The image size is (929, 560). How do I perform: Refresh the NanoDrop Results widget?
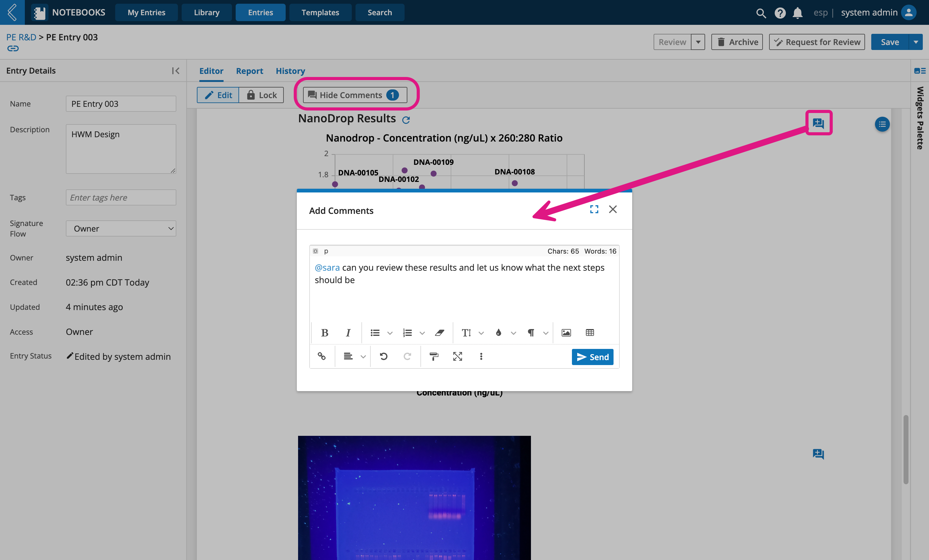pyautogui.click(x=406, y=120)
